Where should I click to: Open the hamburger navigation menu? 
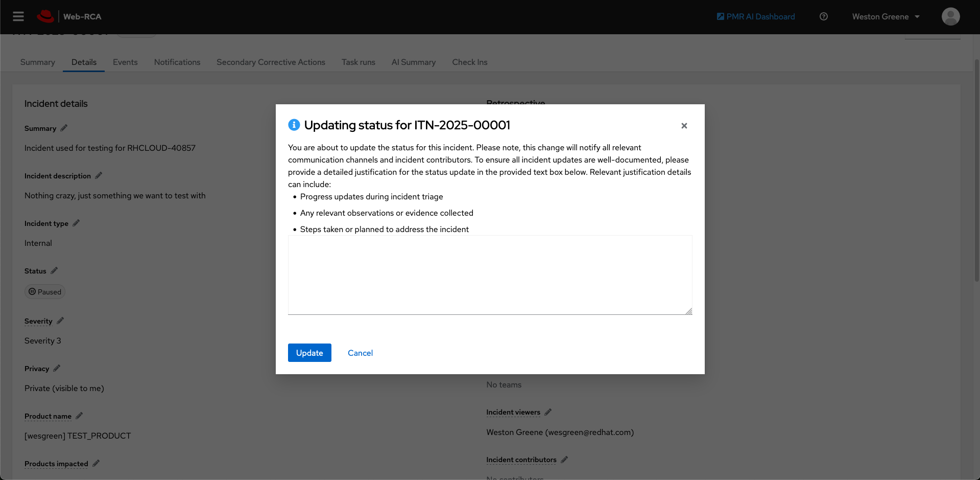click(x=18, y=16)
